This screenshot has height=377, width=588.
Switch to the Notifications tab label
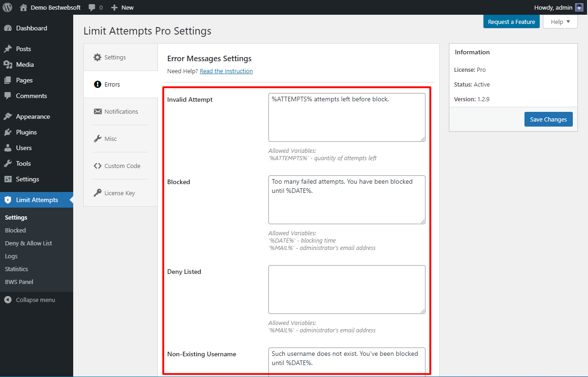(x=121, y=111)
